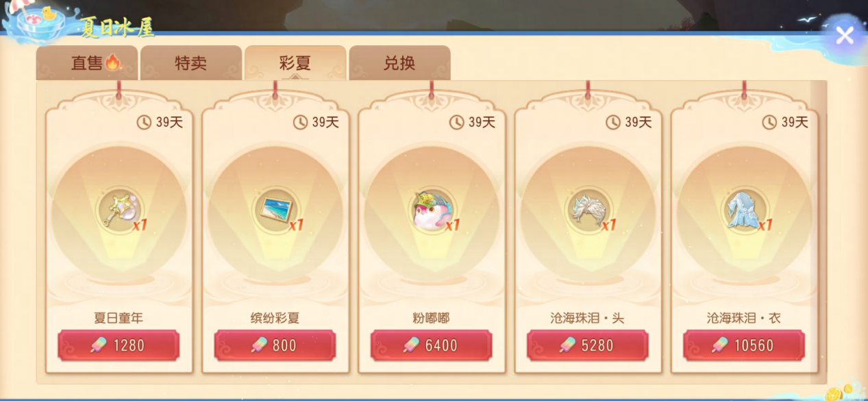Screen dimensions: 868x401
Task: Close the 夏日冰屋 shop window
Action: pos(845,35)
